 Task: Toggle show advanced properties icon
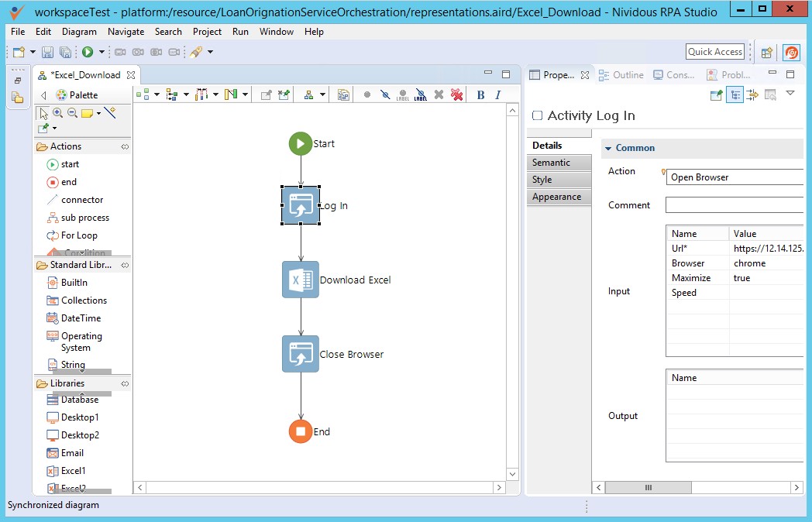752,94
